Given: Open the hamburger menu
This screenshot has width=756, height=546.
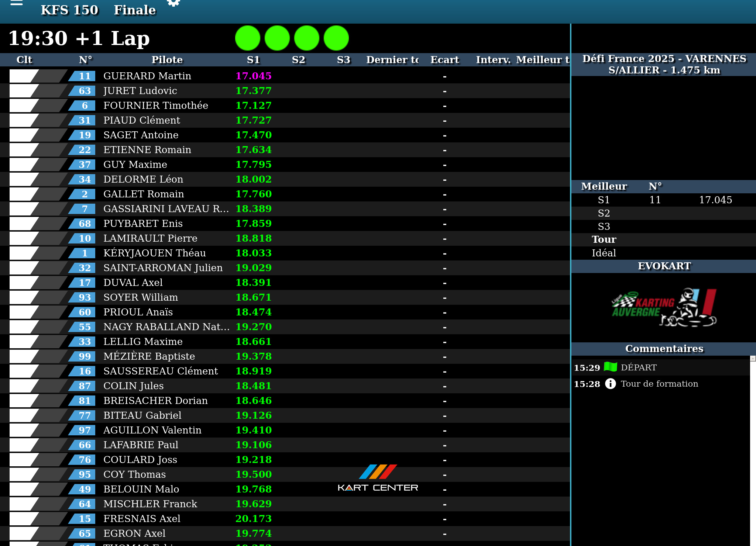Looking at the screenshot, I should coord(16,3).
